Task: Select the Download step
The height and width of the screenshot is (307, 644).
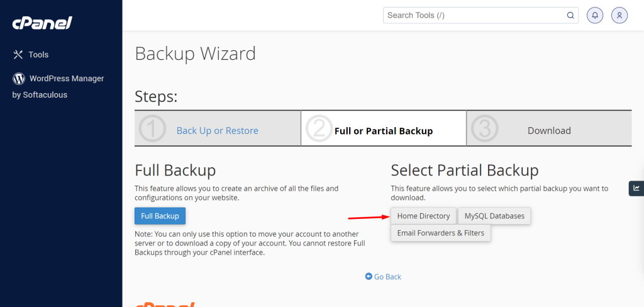Action: pyautogui.click(x=549, y=131)
